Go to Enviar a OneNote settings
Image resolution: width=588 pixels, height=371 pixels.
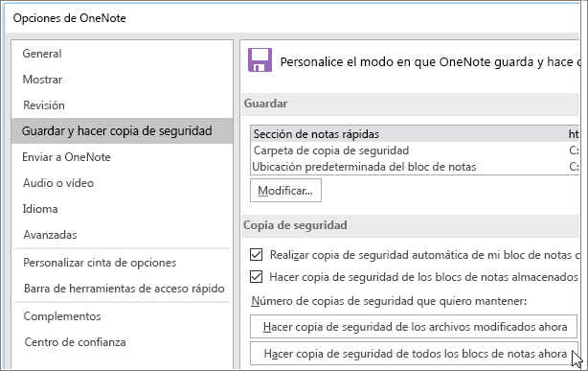[x=122, y=157]
